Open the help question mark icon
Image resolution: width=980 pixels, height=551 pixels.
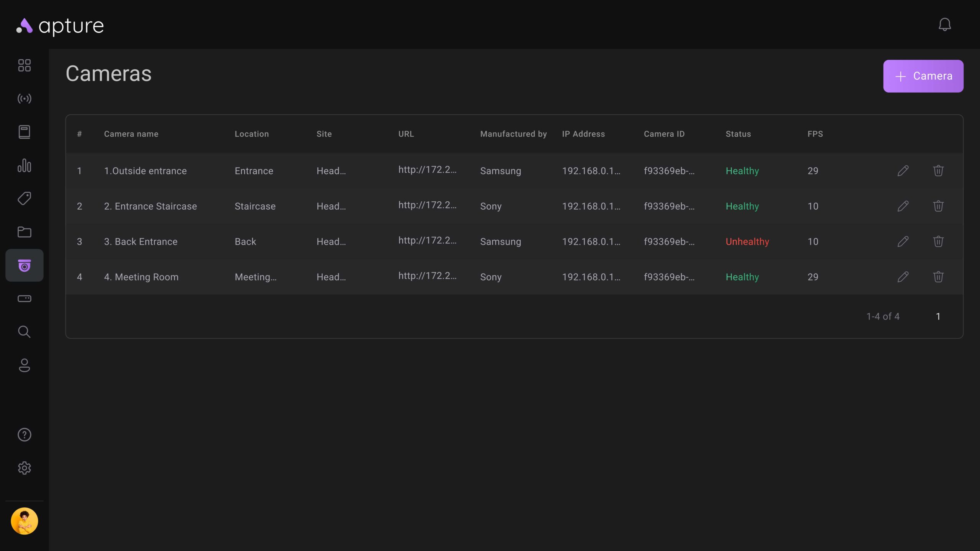tap(24, 435)
